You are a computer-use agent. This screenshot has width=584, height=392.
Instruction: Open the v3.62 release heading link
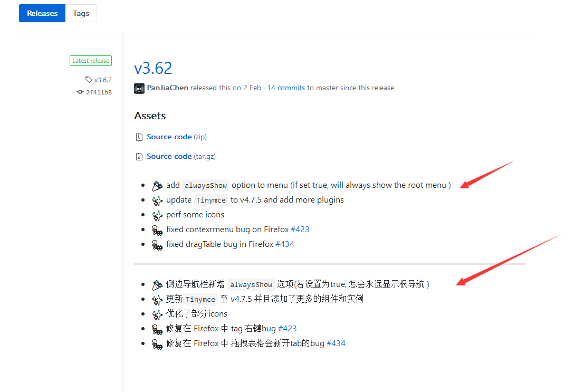click(x=153, y=68)
